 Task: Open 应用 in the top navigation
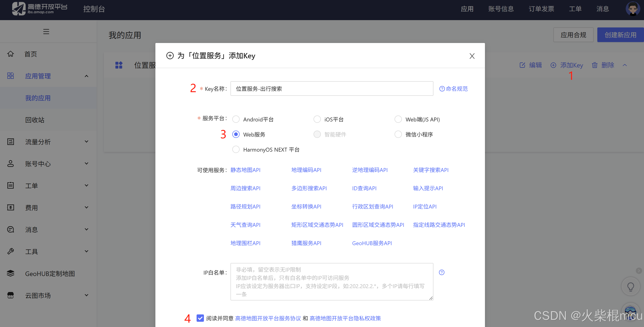467,9
